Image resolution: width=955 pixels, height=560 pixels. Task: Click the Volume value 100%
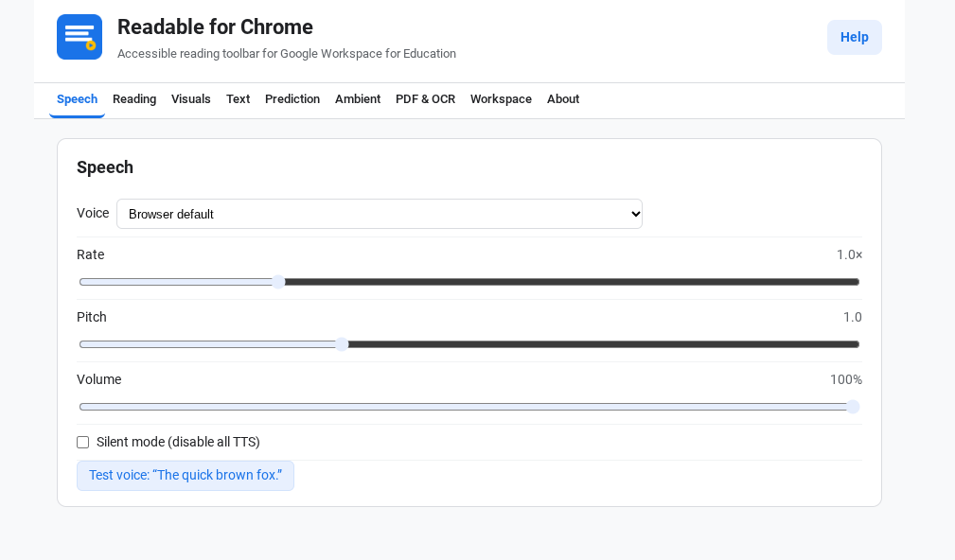click(x=846, y=380)
